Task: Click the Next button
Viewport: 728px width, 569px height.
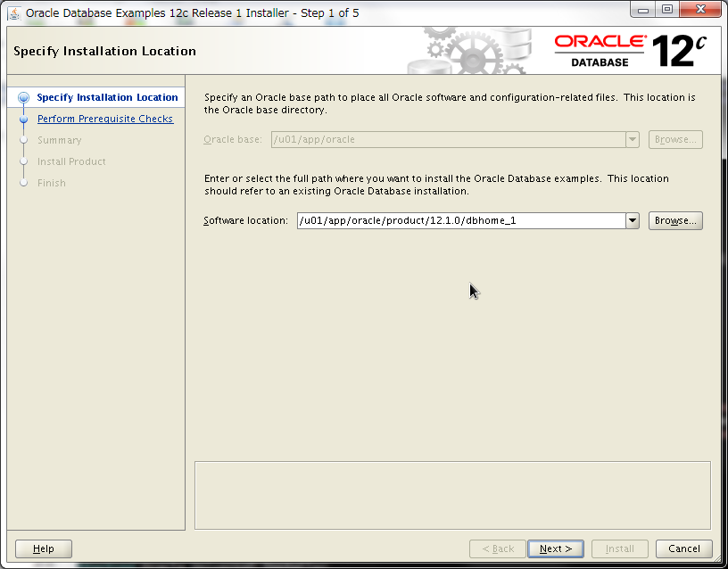Action: tap(556, 548)
